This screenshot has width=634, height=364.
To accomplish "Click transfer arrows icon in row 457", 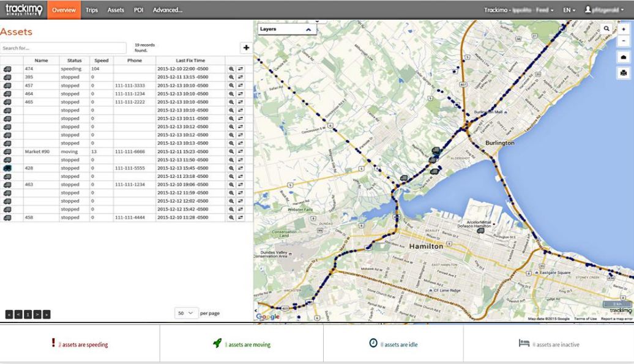I will click(x=241, y=86).
